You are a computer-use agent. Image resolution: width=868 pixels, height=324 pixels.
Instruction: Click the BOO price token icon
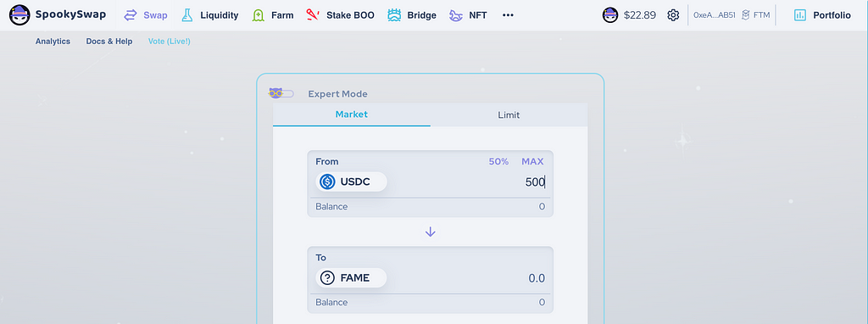click(x=610, y=15)
